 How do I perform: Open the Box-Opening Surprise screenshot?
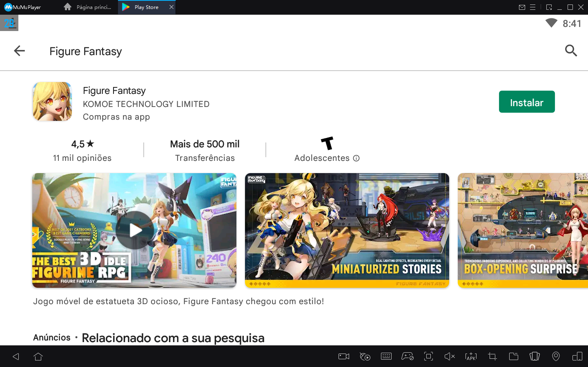point(523,230)
